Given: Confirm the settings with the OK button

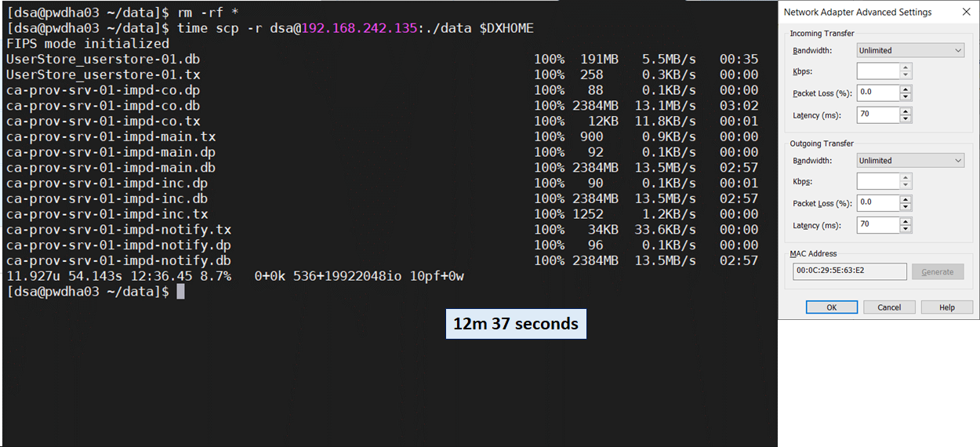Looking at the screenshot, I should click(x=831, y=307).
